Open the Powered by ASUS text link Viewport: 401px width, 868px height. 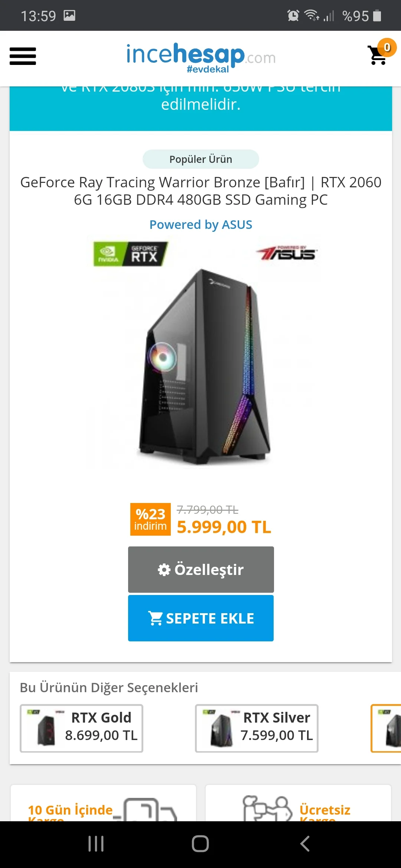pyautogui.click(x=201, y=224)
